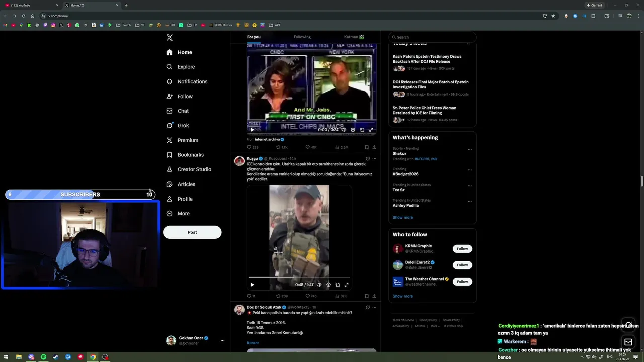Mute the ICE agent video
The image size is (644, 362).
coord(319,285)
